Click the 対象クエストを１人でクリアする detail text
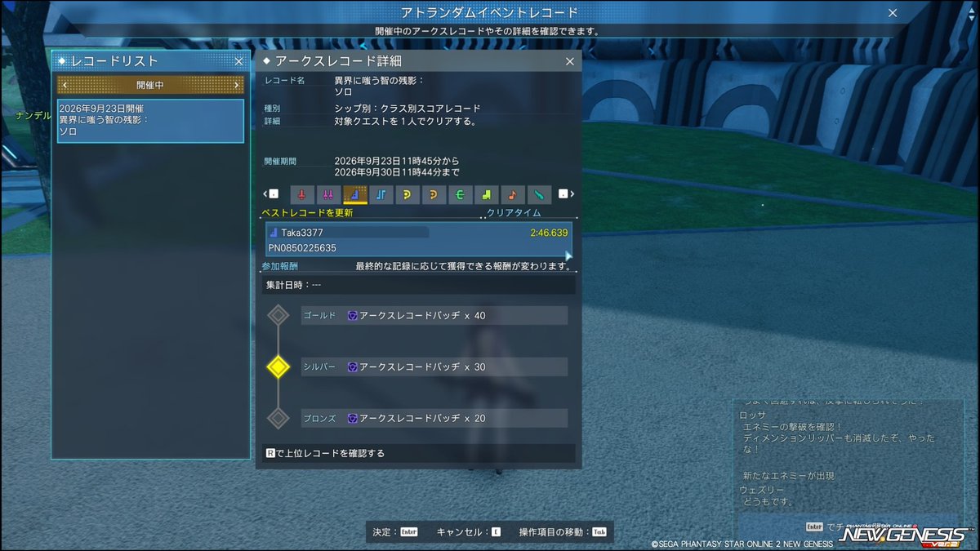The height and width of the screenshot is (551, 980). pyautogui.click(x=405, y=122)
